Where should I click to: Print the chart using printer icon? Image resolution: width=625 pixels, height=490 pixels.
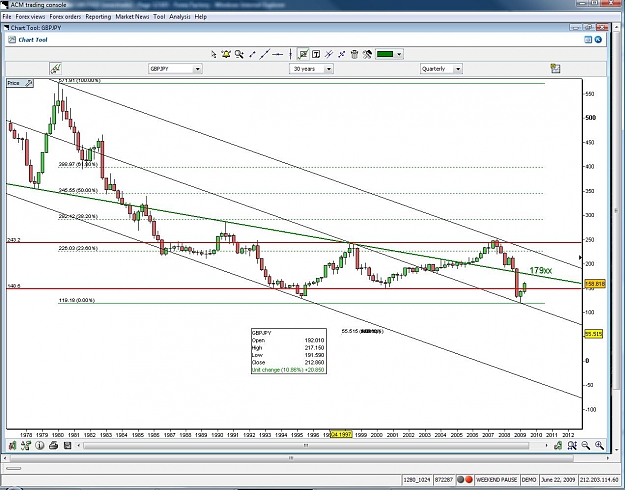[53, 445]
